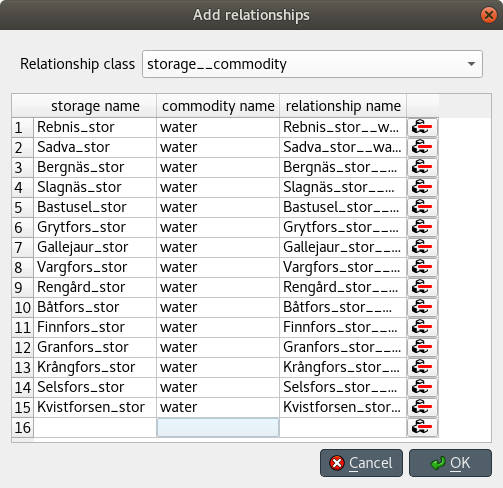Click remove icon for Sadva_stor row
Screen dimensions: 503x488
422,147
